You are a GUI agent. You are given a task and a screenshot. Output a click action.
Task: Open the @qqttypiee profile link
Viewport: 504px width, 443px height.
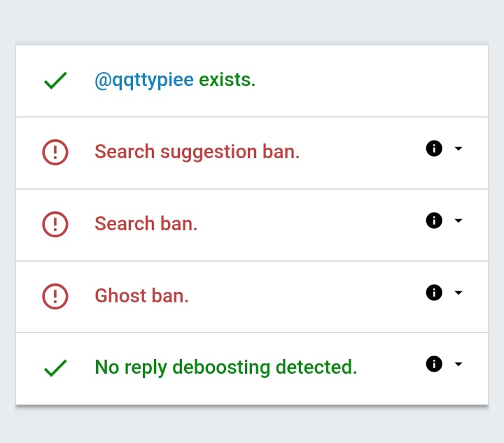pyautogui.click(x=143, y=80)
